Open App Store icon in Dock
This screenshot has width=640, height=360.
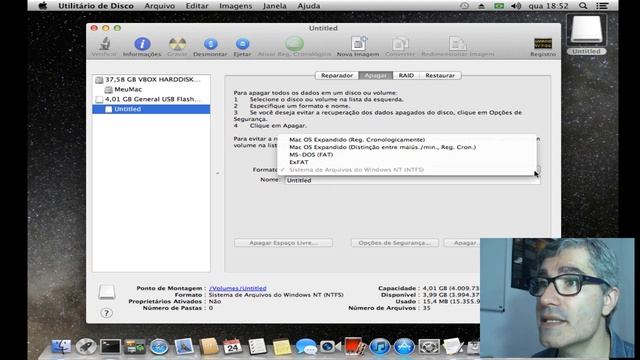coord(404,347)
